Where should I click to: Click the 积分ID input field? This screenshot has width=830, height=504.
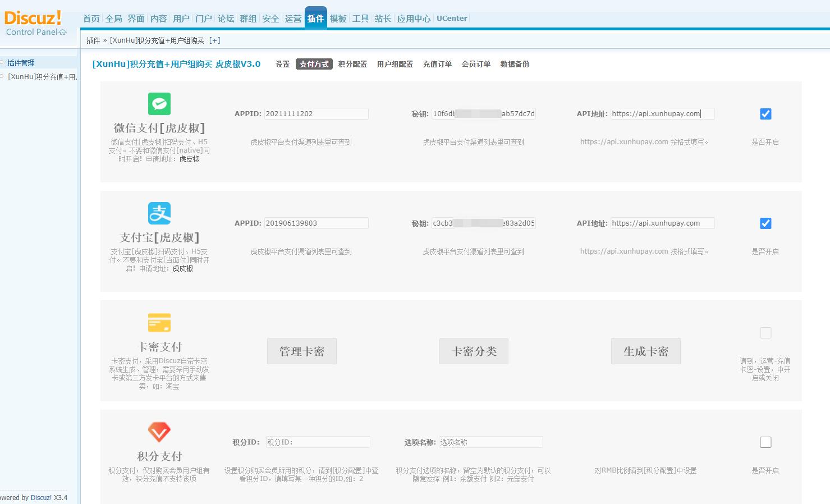pos(318,442)
